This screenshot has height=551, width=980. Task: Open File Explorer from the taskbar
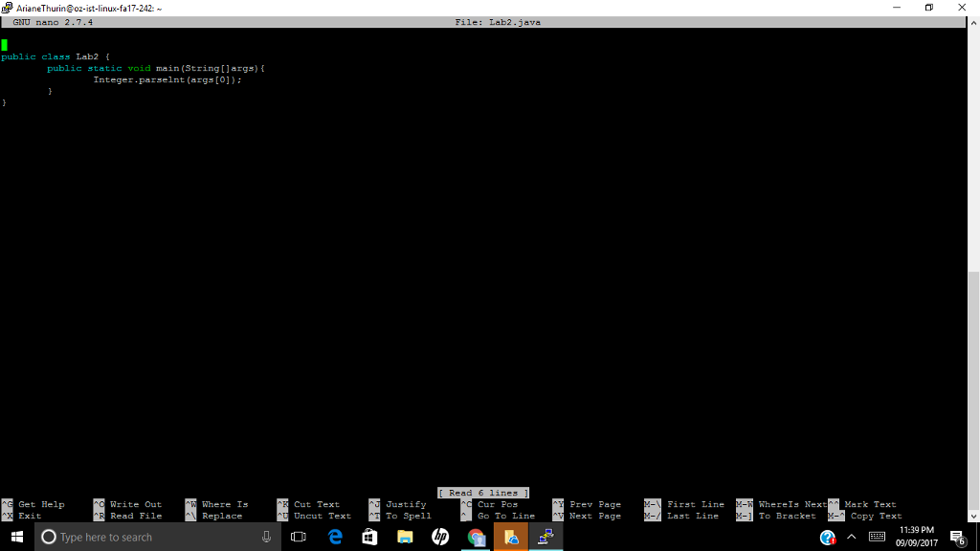coord(405,537)
